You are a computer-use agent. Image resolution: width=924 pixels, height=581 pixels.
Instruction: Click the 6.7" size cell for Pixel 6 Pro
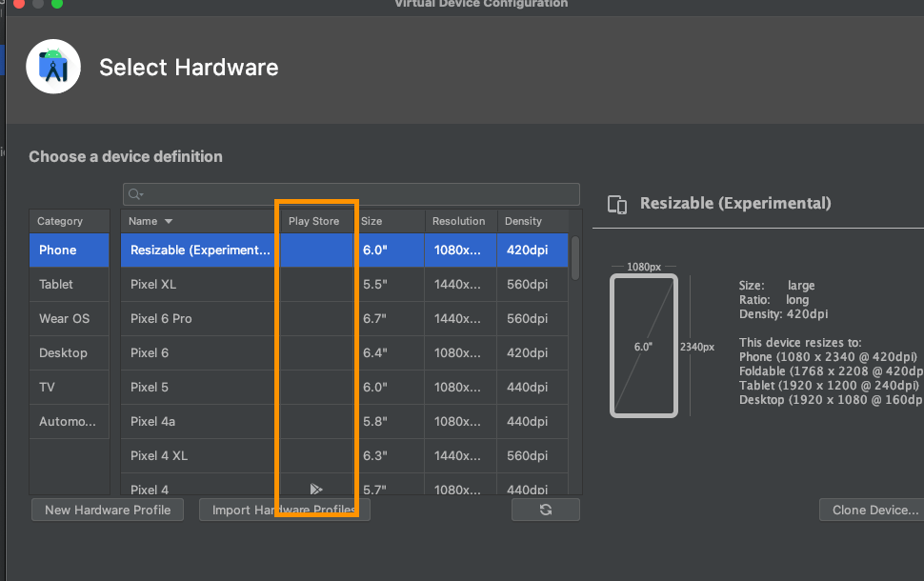coord(390,318)
